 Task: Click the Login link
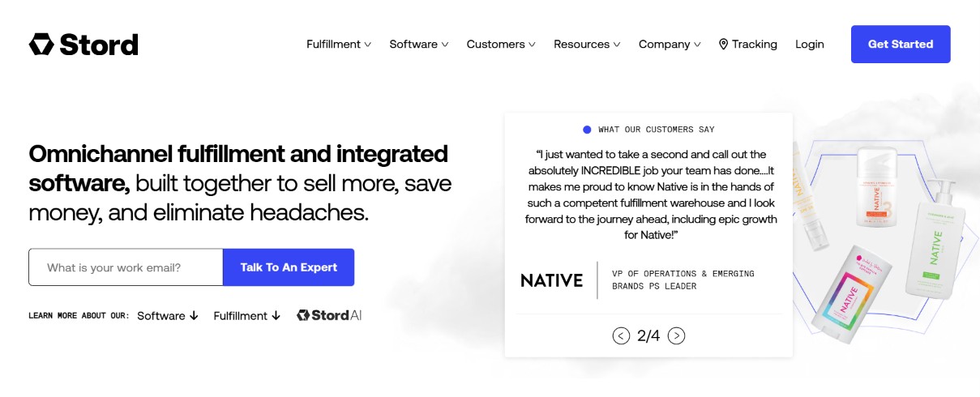[810, 45]
